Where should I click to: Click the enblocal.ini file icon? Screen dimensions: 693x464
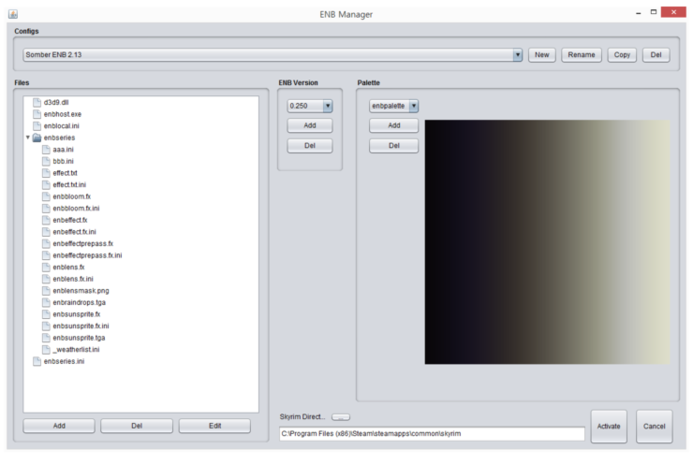[x=37, y=126]
